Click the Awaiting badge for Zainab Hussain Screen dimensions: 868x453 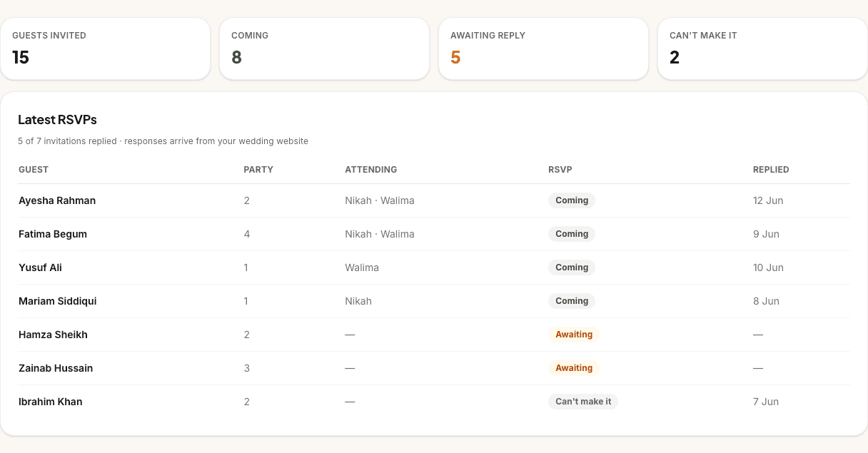(x=574, y=368)
